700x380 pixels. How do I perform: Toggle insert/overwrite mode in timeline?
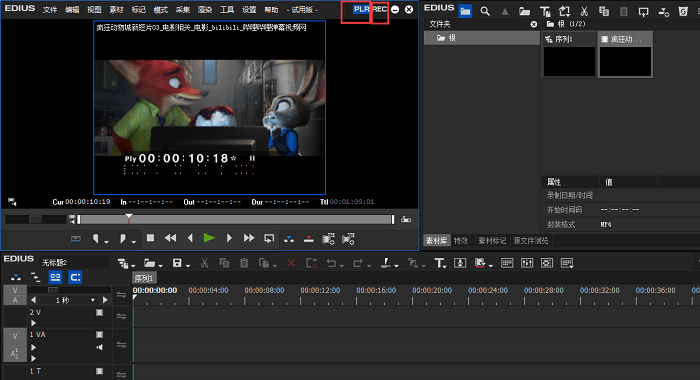(16, 277)
